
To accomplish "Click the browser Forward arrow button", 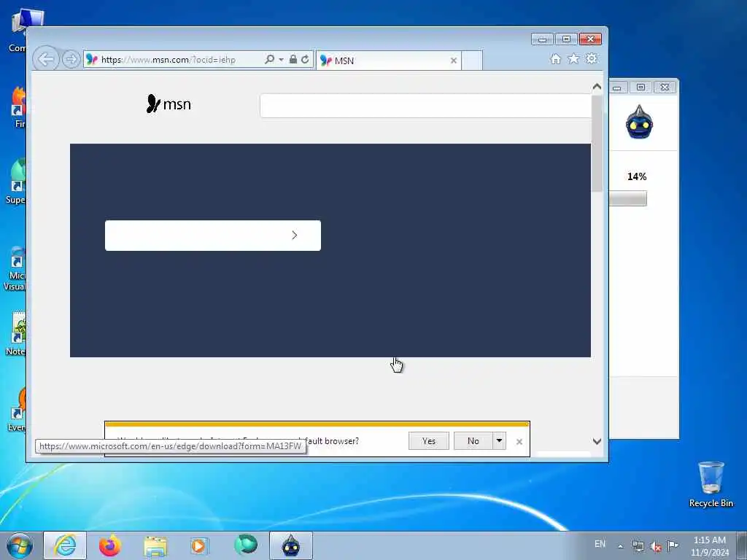I will pyautogui.click(x=71, y=60).
